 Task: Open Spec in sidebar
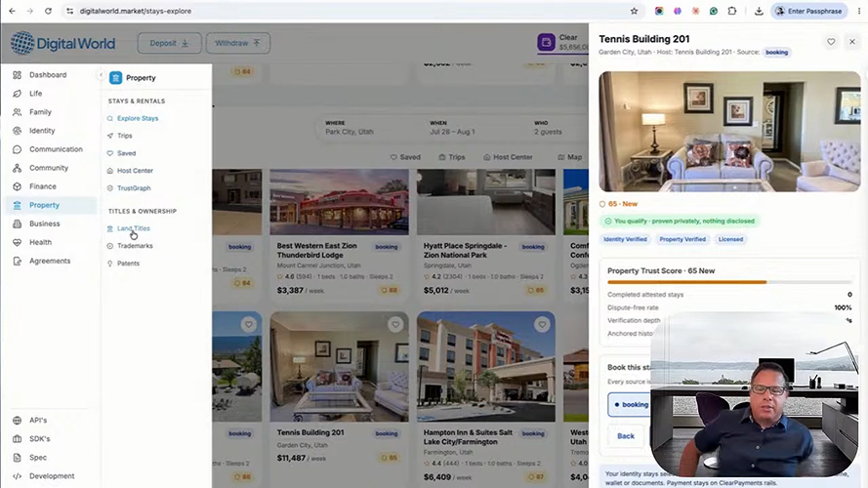click(38, 458)
